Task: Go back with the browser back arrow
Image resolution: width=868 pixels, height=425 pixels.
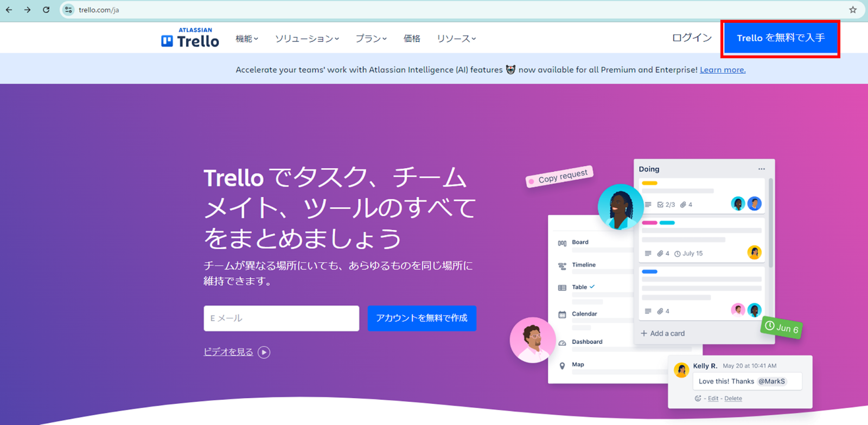Action: 9,10
